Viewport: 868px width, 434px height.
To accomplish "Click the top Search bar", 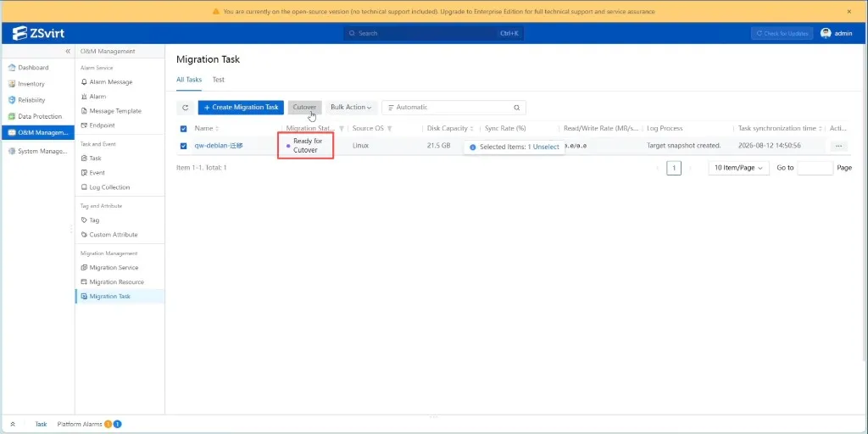I will tap(433, 33).
